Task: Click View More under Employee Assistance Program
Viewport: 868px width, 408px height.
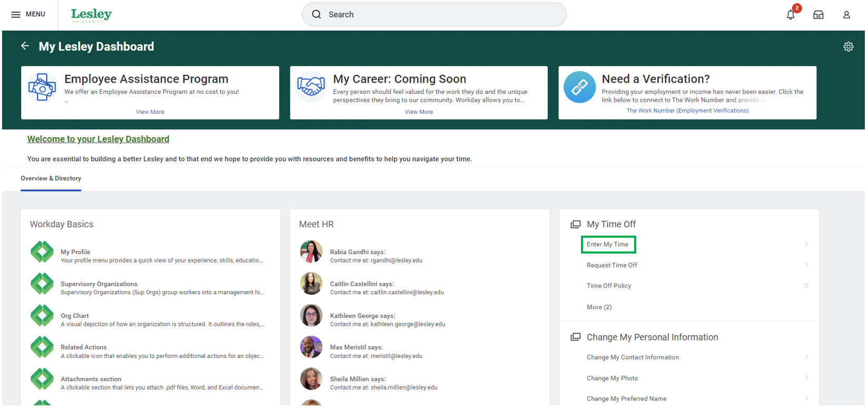Action: 150,112
